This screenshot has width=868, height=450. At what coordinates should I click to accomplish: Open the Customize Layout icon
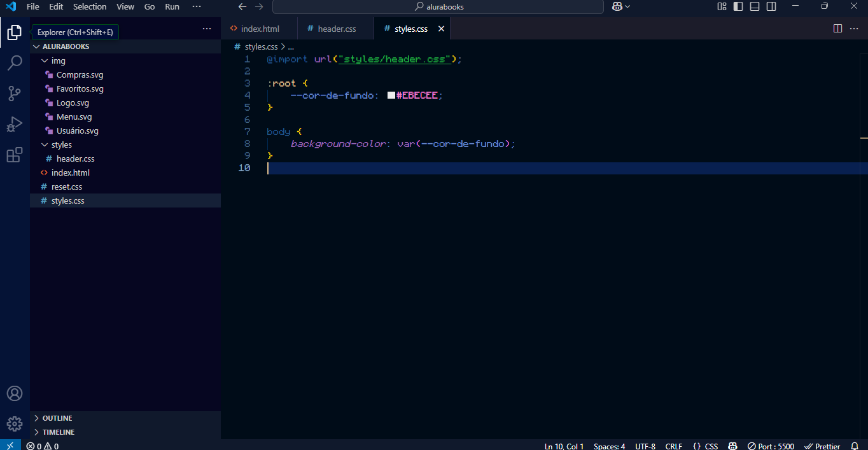point(722,6)
